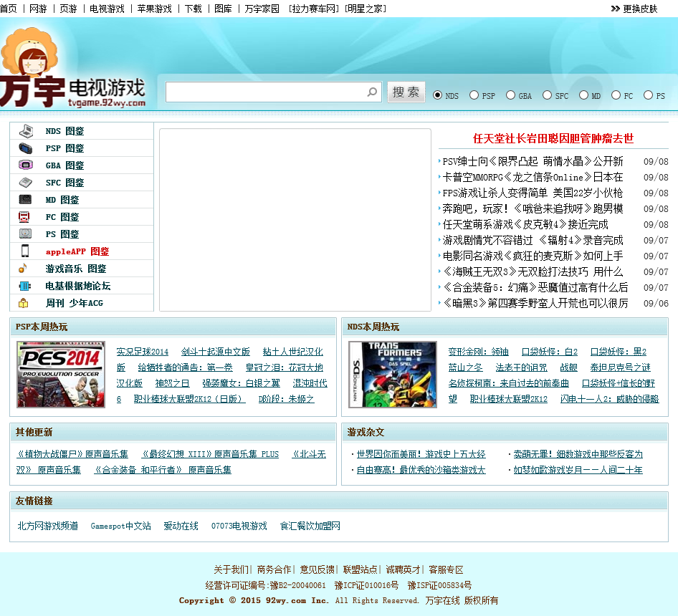
Task: Click the PSP console icon in sidebar
Action: pyautogui.click(x=26, y=148)
